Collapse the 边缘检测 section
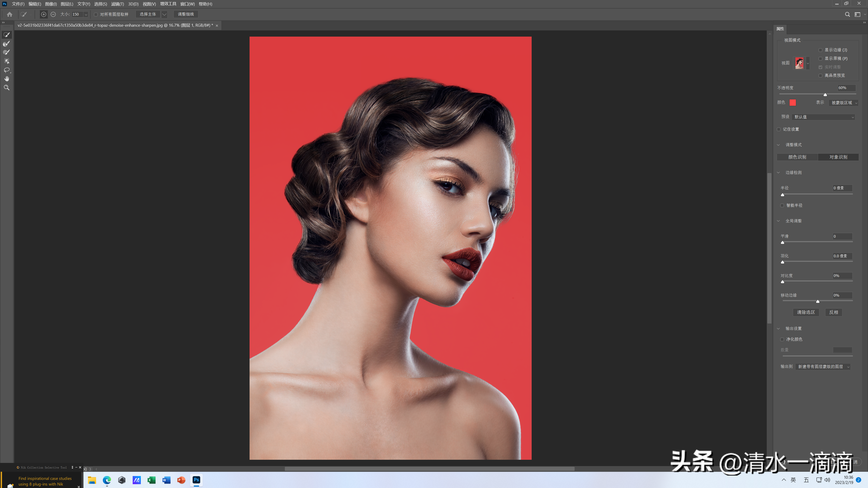This screenshot has width=868, height=488. pos(778,172)
